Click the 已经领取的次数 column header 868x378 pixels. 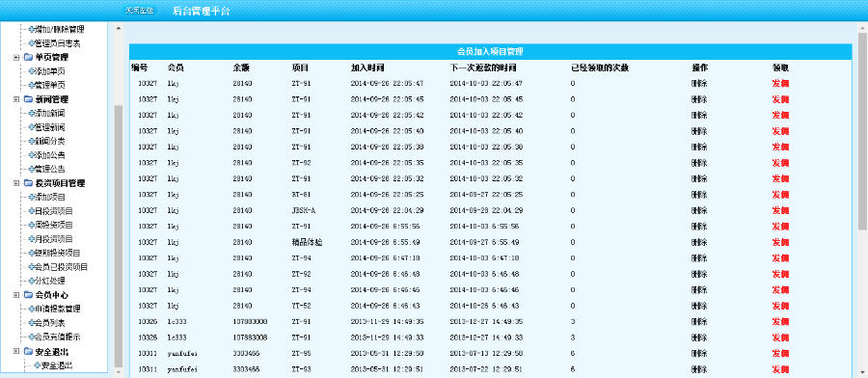600,67
